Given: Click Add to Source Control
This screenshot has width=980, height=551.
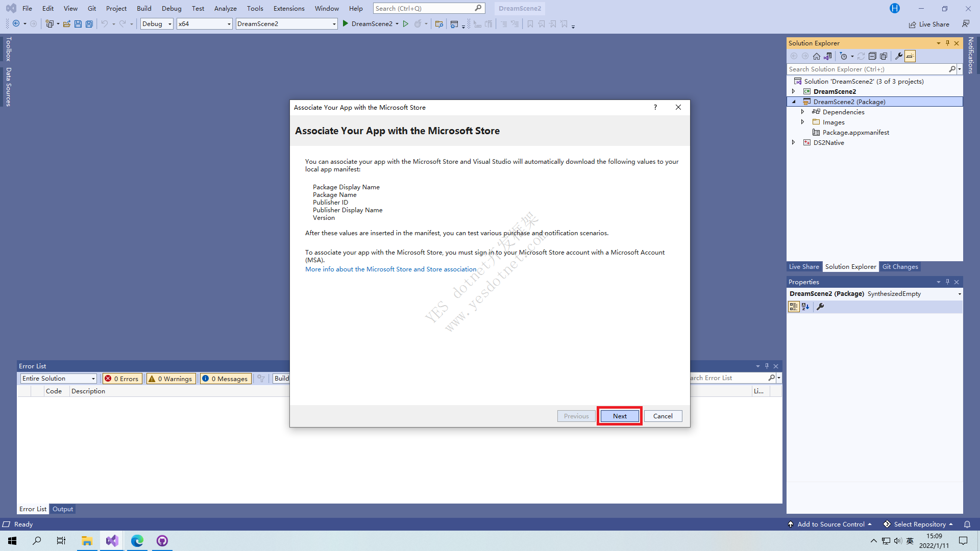Looking at the screenshot, I should [830, 524].
